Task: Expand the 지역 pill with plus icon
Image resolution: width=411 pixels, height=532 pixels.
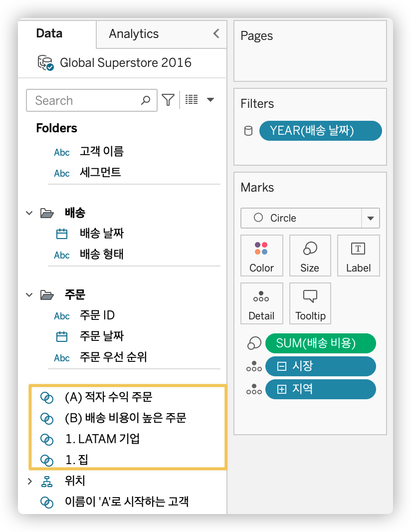Action: click(x=282, y=389)
